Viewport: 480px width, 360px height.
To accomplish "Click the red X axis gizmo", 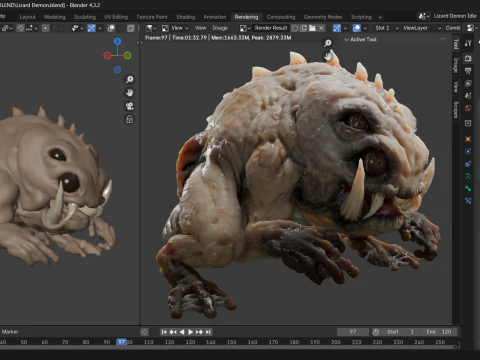I will (107, 55).
